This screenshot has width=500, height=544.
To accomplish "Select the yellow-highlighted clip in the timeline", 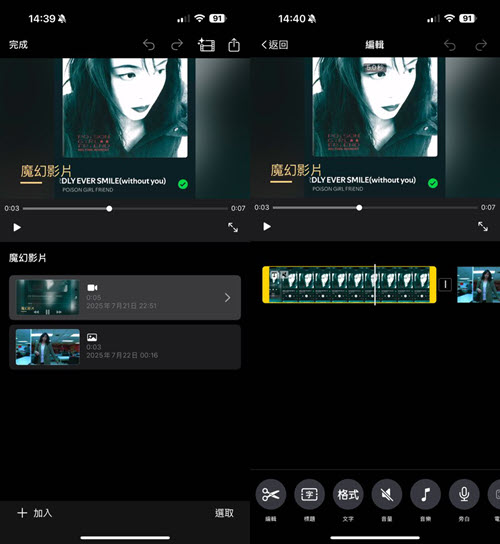I will [x=349, y=284].
